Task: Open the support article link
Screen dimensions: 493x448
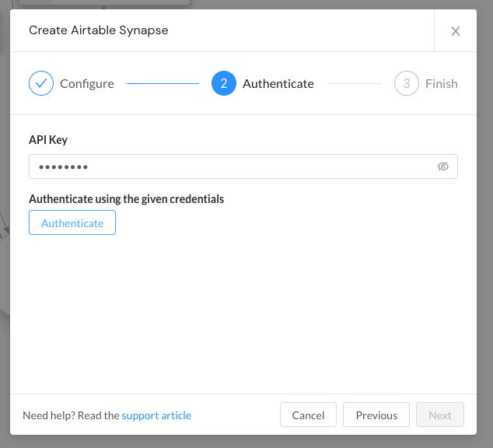Action: point(156,415)
